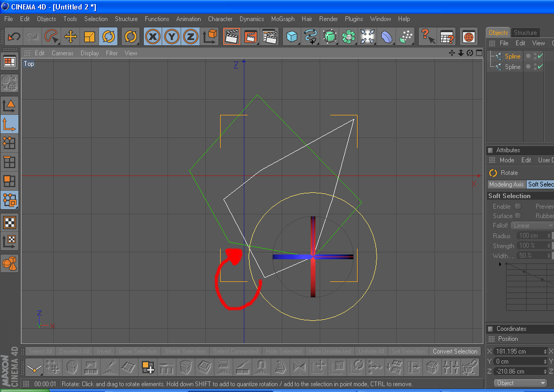The width and height of the screenshot is (554, 392).
Task: Select the first Spline in Objects list
Action: [x=512, y=56]
